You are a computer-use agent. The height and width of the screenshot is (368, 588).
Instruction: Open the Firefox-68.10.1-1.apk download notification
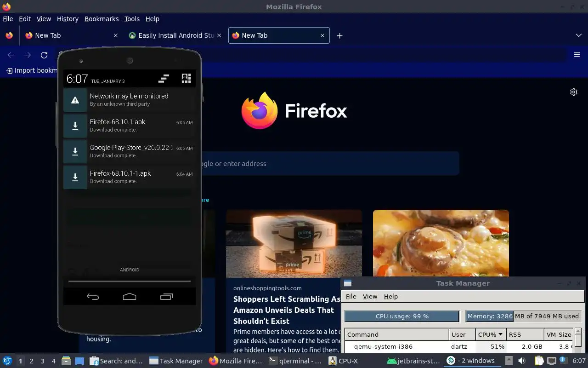click(130, 177)
